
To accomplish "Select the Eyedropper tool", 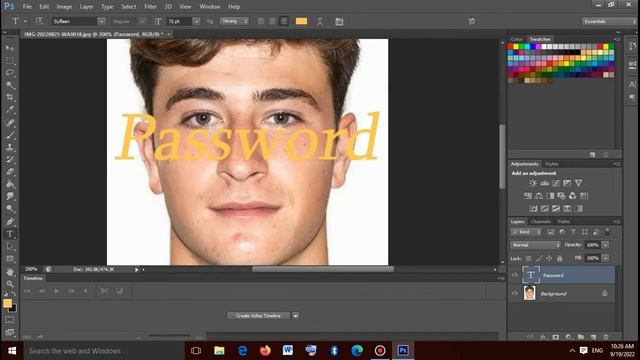I will (10, 109).
